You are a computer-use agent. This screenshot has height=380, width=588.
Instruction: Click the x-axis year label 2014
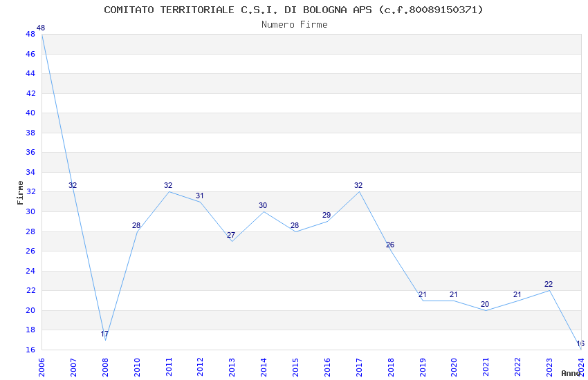click(264, 368)
